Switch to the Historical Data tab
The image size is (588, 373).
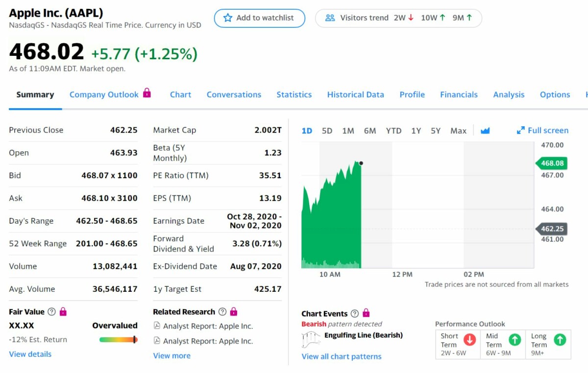[355, 94]
